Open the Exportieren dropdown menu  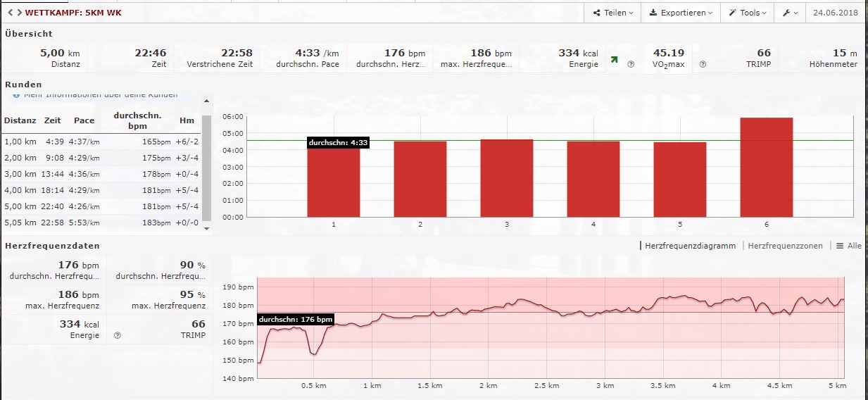680,13
